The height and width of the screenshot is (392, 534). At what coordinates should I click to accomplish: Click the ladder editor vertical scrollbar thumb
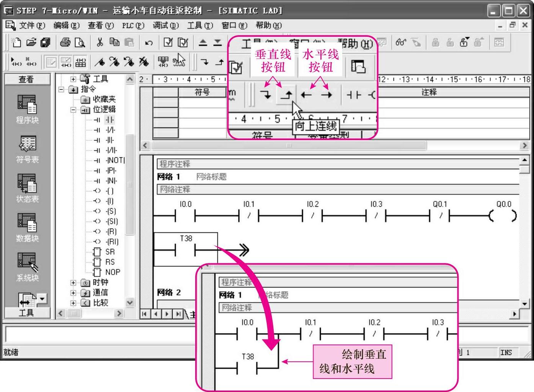(524, 169)
